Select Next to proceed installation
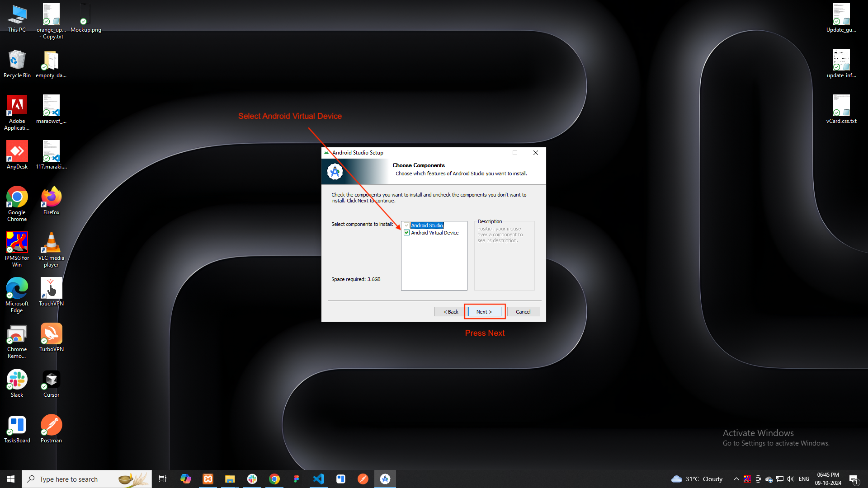This screenshot has width=868, height=488. [485, 311]
